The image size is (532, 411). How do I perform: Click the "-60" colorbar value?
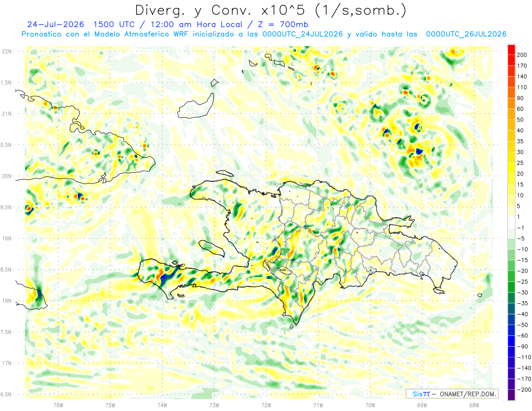click(x=524, y=336)
